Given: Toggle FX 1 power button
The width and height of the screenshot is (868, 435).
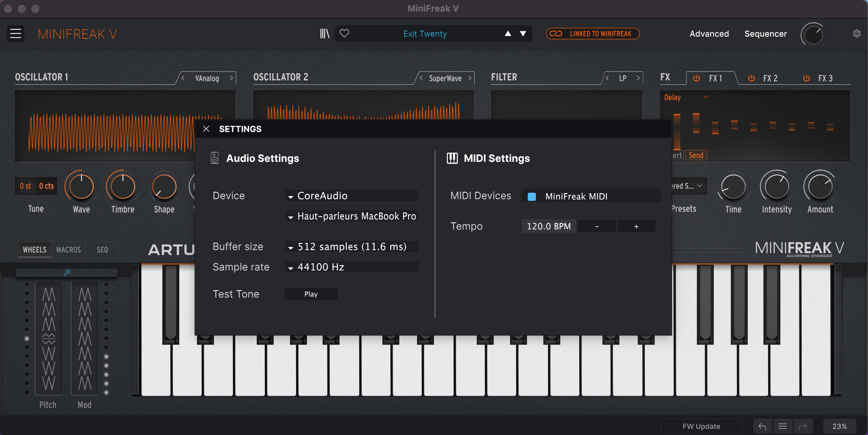Looking at the screenshot, I should [696, 78].
